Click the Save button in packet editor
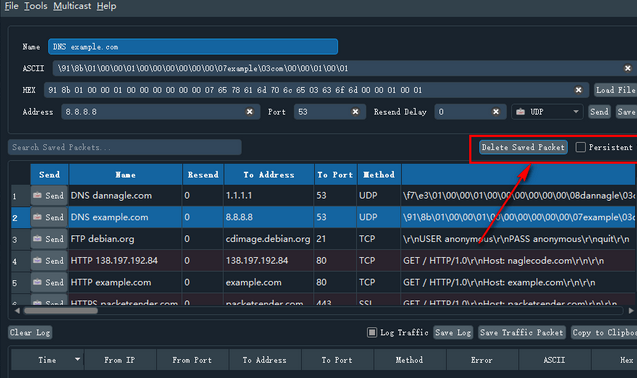Screen dimensions: 637x378 click(x=626, y=112)
